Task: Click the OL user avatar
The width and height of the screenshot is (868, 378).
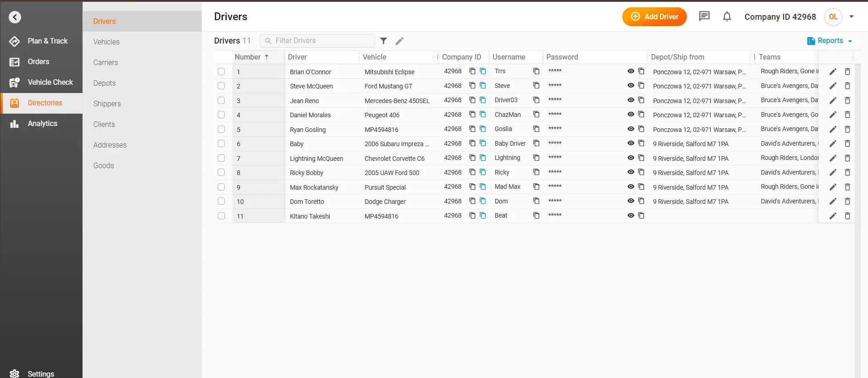Action: pos(833,17)
